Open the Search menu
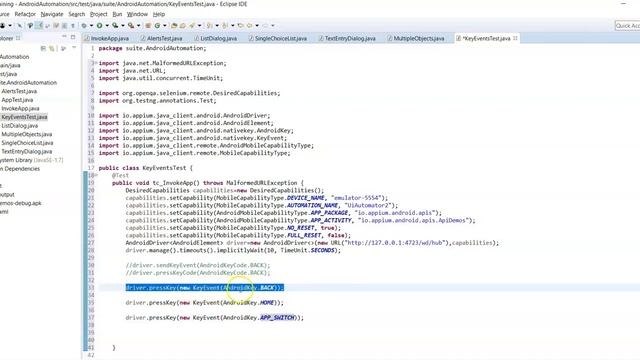This screenshot has width=640, height=360. point(76,14)
